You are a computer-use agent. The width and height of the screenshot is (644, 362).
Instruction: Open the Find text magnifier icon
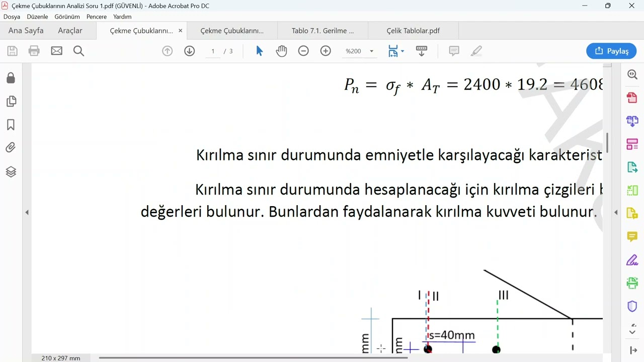[78, 51]
